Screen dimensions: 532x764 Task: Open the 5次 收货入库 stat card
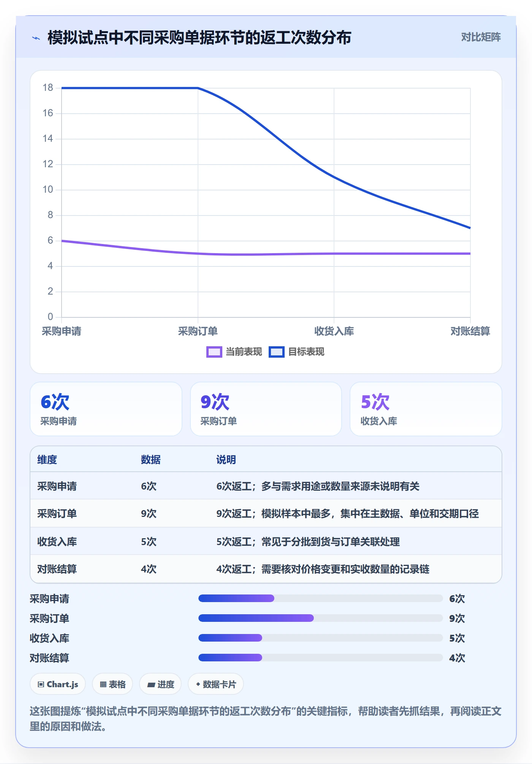point(426,409)
